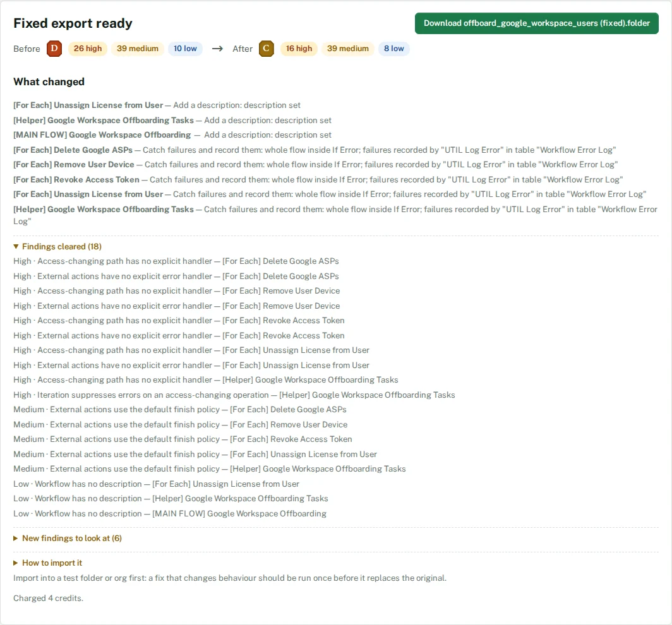Click the MAIN FLOW Add a description change
The height and width of the screenshot is (625, 672).
click(x=172, y=135)
